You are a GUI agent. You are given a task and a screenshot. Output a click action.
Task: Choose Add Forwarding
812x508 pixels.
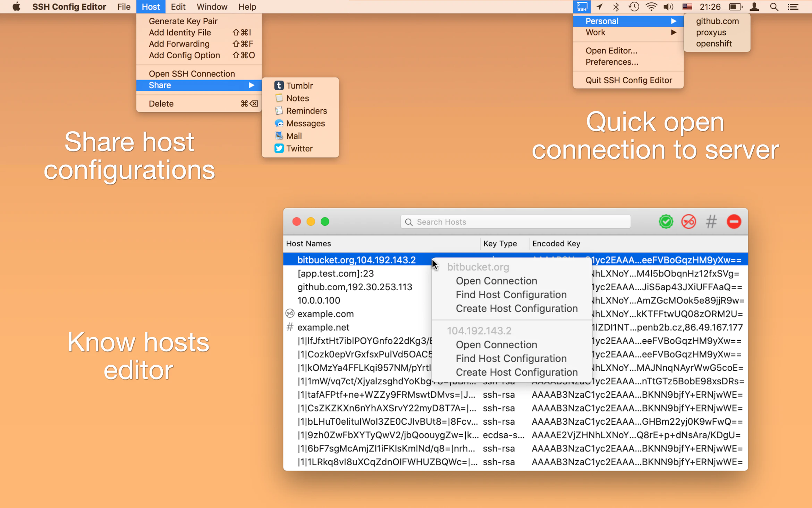point(199,44)
